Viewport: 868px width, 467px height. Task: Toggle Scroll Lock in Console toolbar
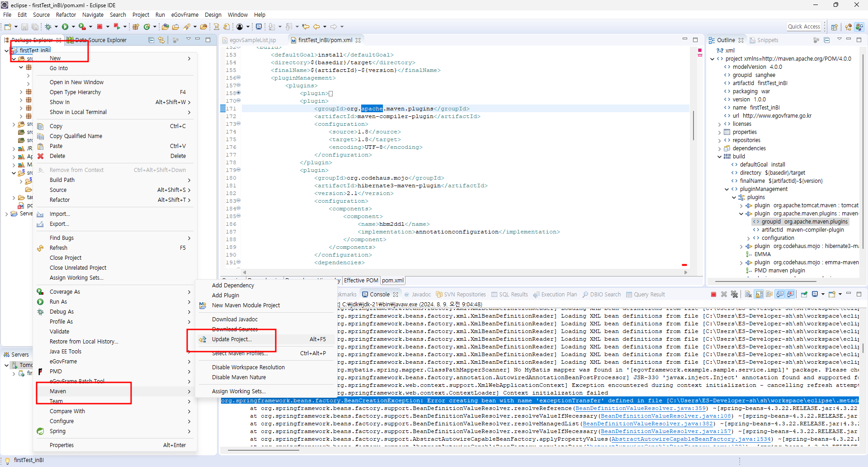759,294
